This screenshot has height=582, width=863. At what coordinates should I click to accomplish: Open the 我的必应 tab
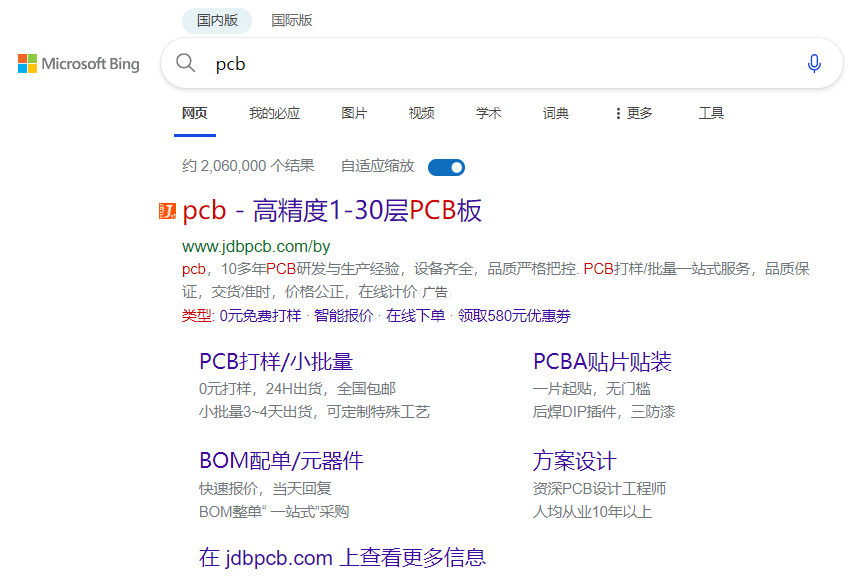(x=274, y=113)
